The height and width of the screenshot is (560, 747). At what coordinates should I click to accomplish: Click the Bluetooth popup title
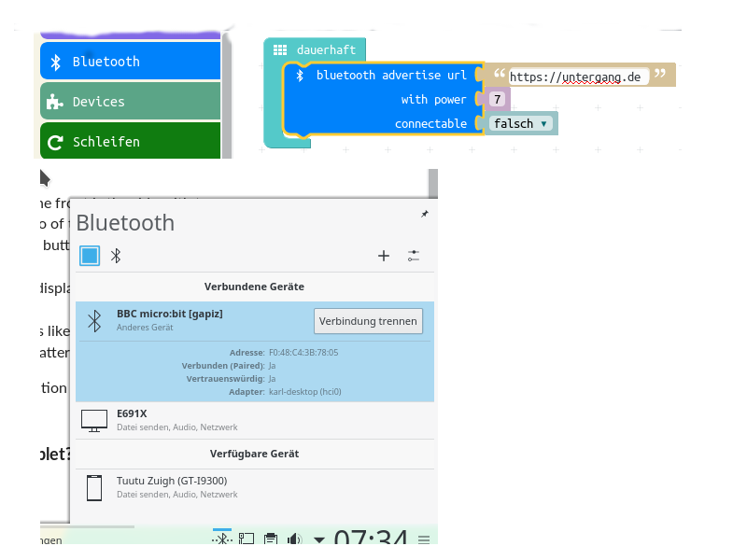125,223
